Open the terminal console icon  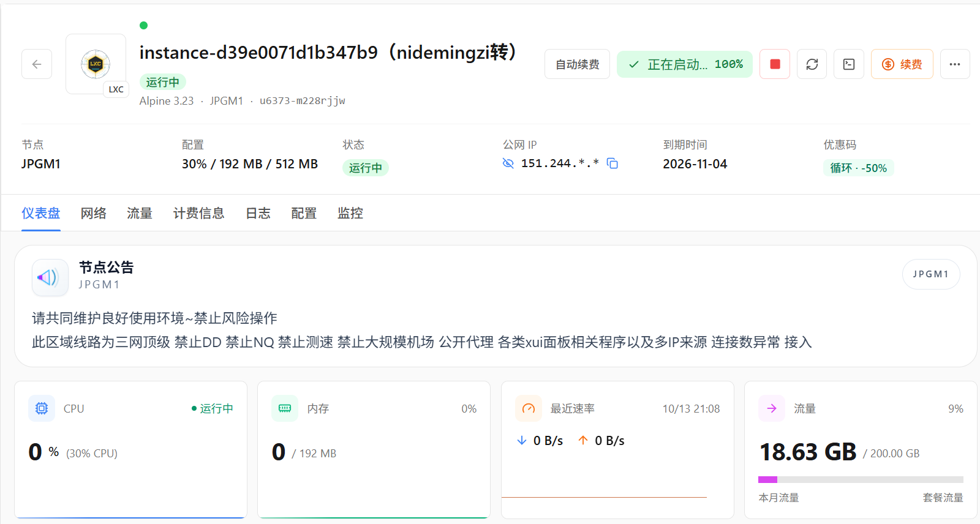849,64
